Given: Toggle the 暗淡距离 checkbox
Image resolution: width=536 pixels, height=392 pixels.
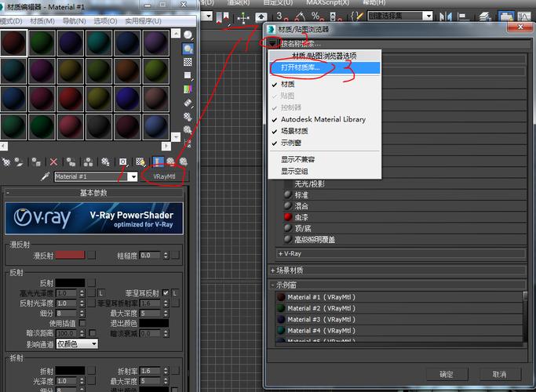Looking at the screenshot, I should pos(92,332).
